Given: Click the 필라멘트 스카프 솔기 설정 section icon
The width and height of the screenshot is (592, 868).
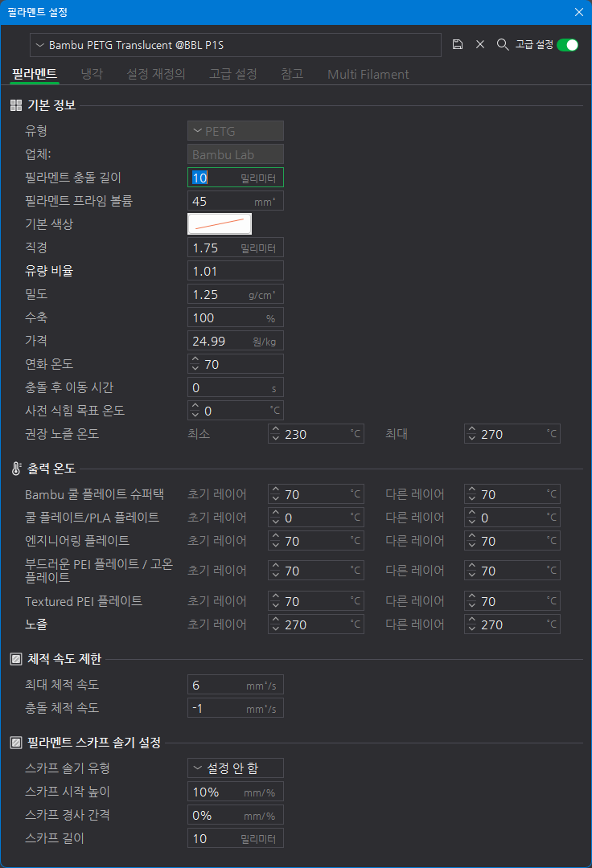Looking at the screenshot, I should coord(16,743).
